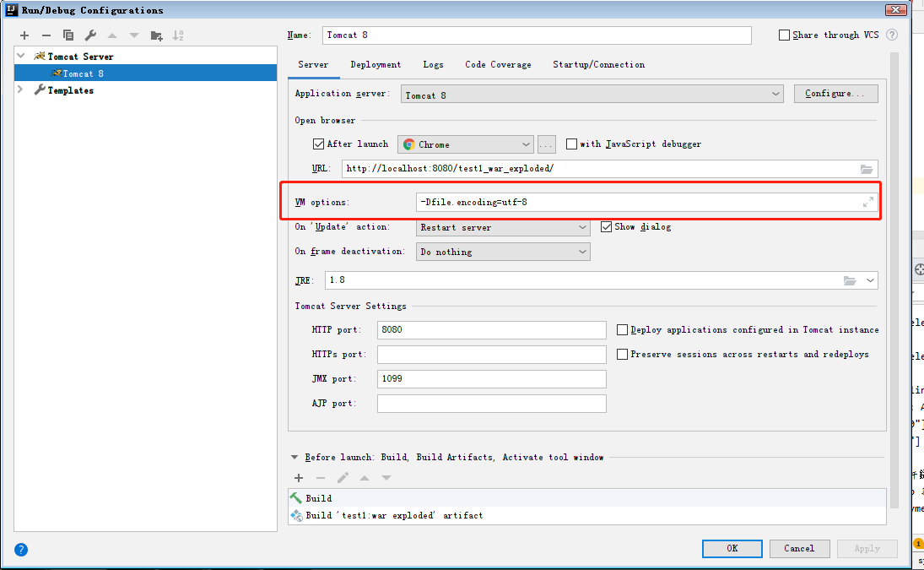Uncheck the After launch checkbox
This screenshot has width=924, height=570.
click(318, 144)
